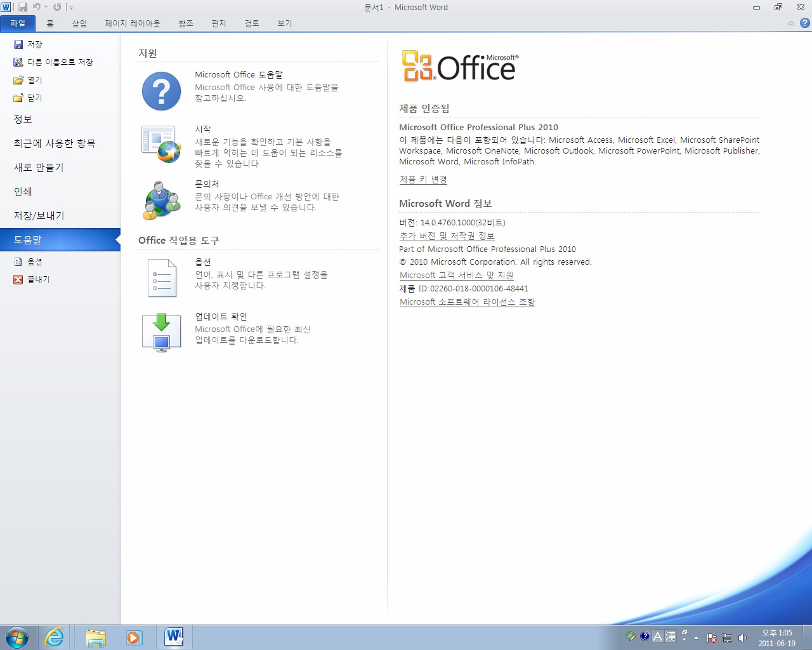Open the 추가 버전 및 저작권 정보 link
This screenshot has width=812, height=650.
click(x=447, y=235)
